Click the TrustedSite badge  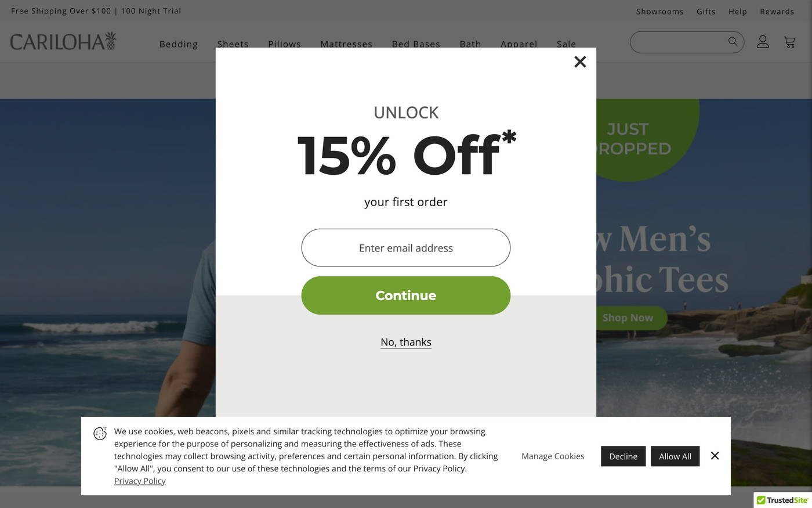click(782, 500)
